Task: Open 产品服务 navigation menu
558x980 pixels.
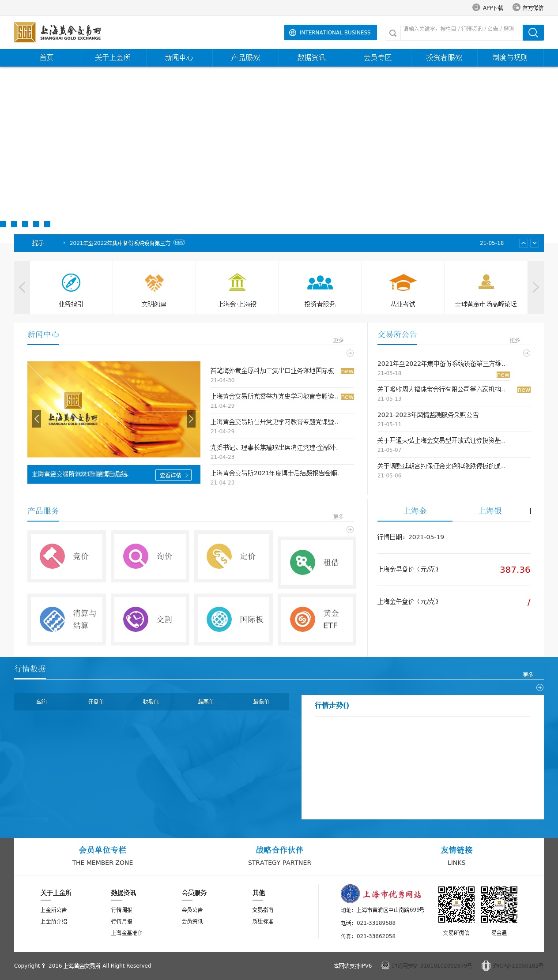Action: coord(245,57)
